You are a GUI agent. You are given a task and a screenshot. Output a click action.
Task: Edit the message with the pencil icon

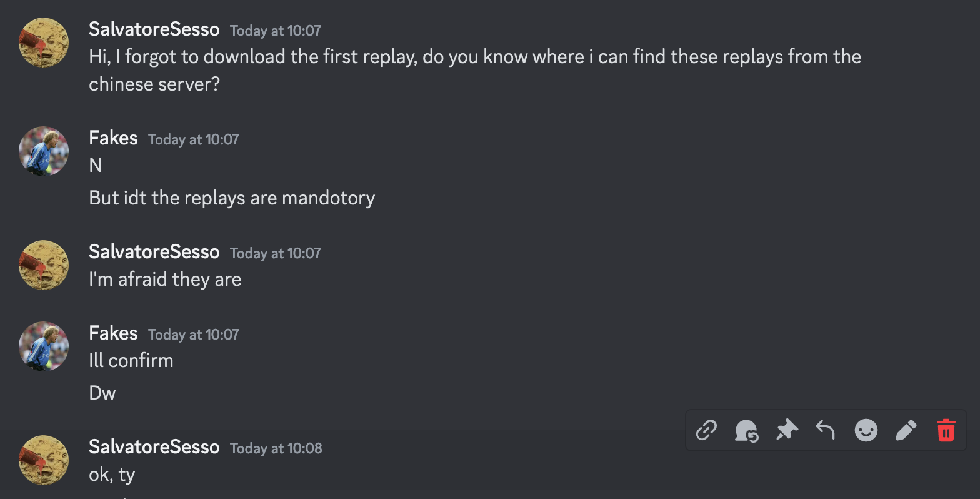906,430
